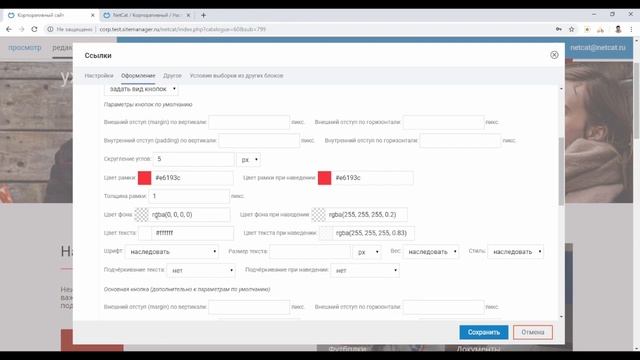Viewport: 640px width, 360px height.
Task: Reload the page with refresh icon
Action: point(34,29)
